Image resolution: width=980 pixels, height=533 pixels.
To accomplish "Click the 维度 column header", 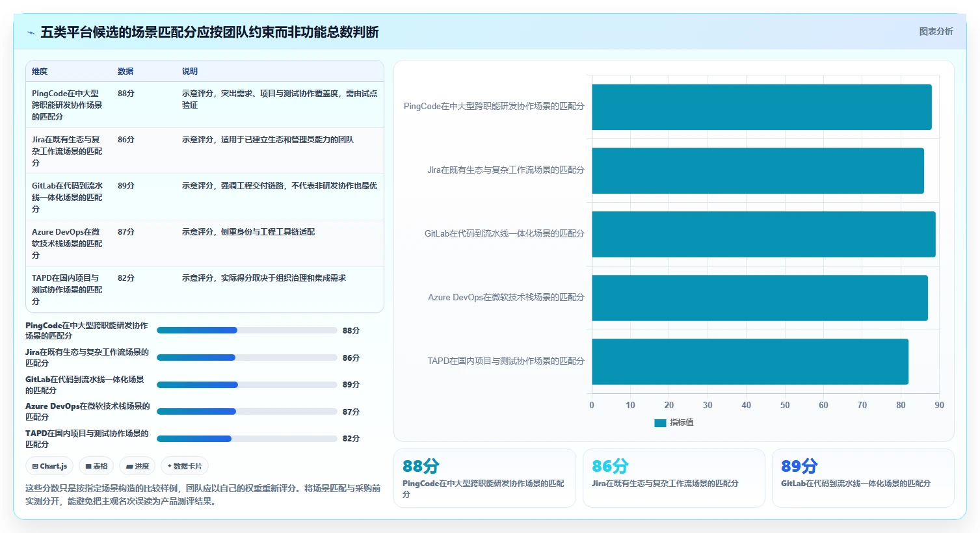I will pos(40,71).
